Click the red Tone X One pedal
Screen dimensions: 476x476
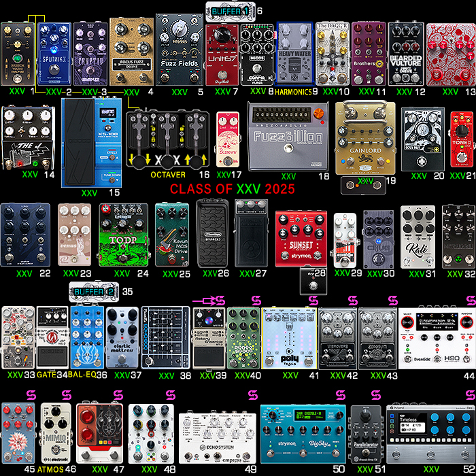(462, 139)
